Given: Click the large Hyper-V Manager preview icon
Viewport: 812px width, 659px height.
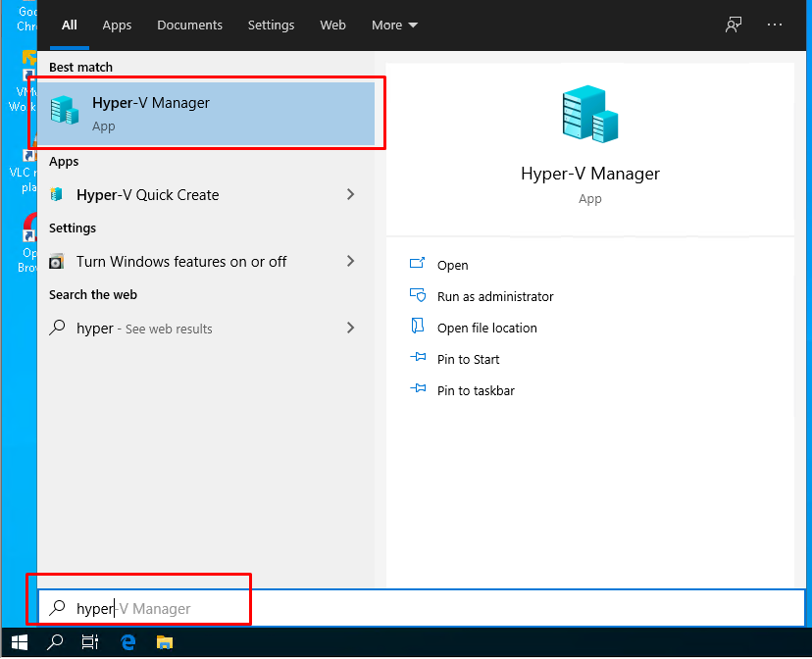Looking at the screenshot, I should click(589, 113).
